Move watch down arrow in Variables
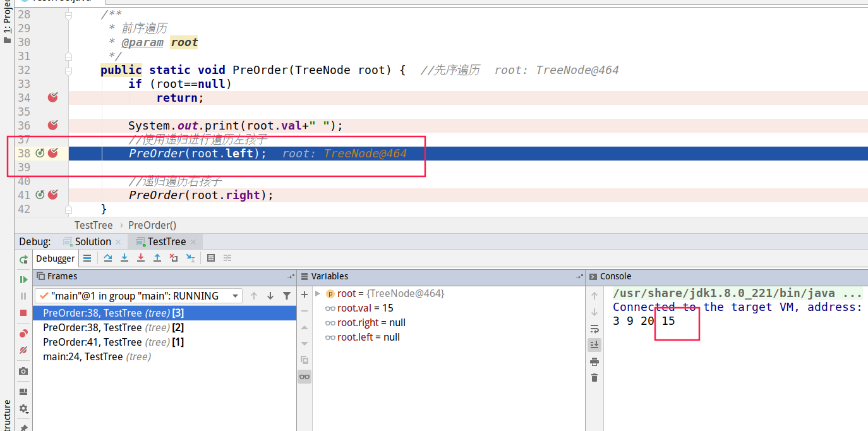The width and height of the screenshot is (868, 431). click(304, 343)
